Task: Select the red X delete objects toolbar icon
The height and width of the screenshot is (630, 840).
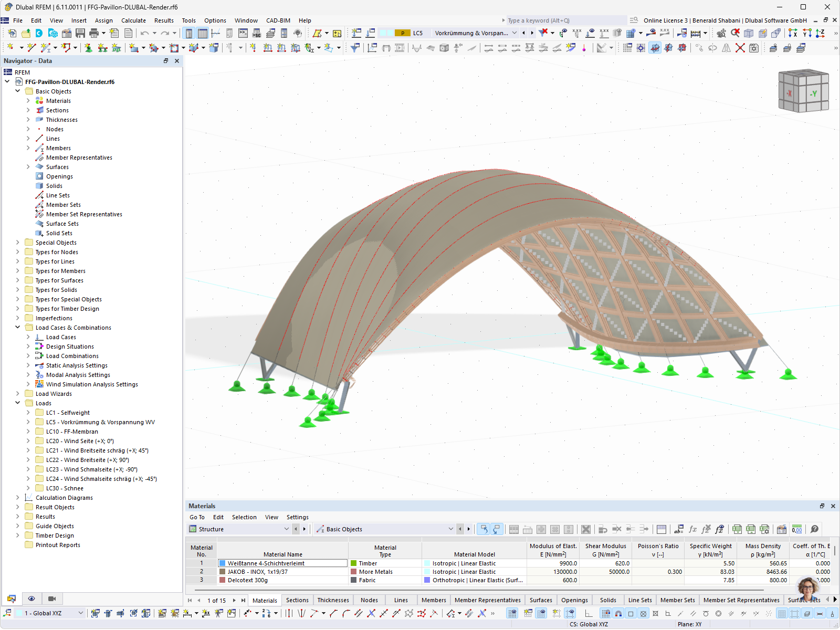Action: click(740, 48)
